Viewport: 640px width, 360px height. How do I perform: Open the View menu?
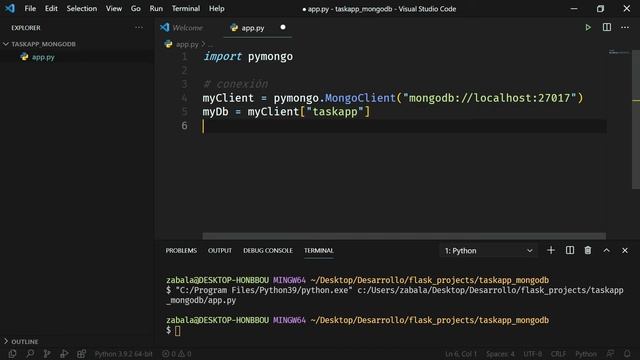pyautogui.click(x=113, y=8)
